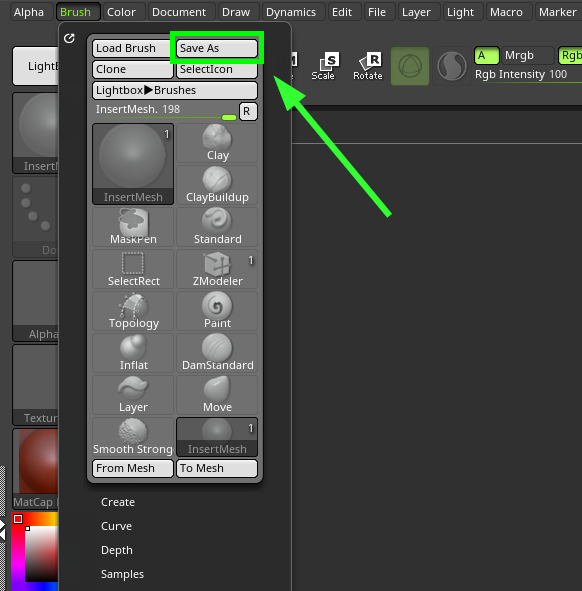Open the Document menu
Viewport: 582px width, 591px height.
tap(181, 12)
